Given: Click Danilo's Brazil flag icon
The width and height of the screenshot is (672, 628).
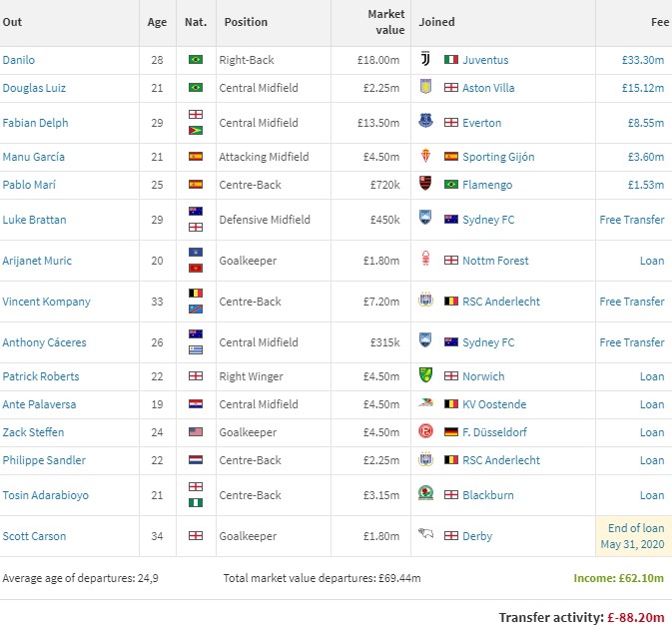Looking at the screenshot, I should coord(196,60).
